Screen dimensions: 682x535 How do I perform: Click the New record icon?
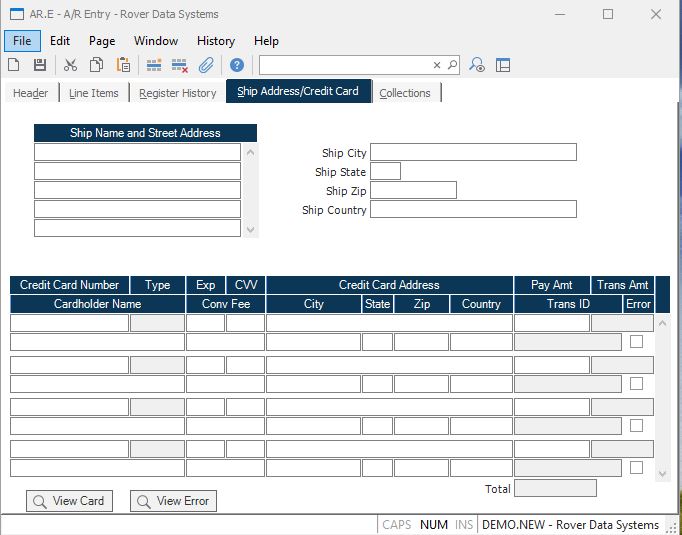(14, 65)
